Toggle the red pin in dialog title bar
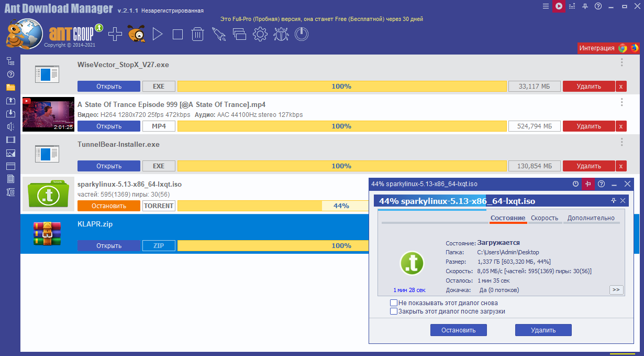Image resolution: width=644 pixels, height=356 pixels. (589, 184)
